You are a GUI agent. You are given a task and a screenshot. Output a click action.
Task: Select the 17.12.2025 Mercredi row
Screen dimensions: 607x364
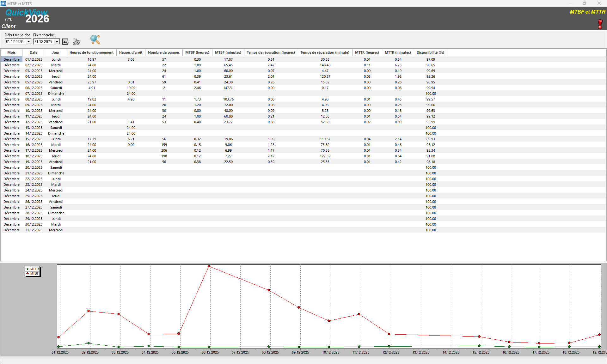(x=34, y=150)
